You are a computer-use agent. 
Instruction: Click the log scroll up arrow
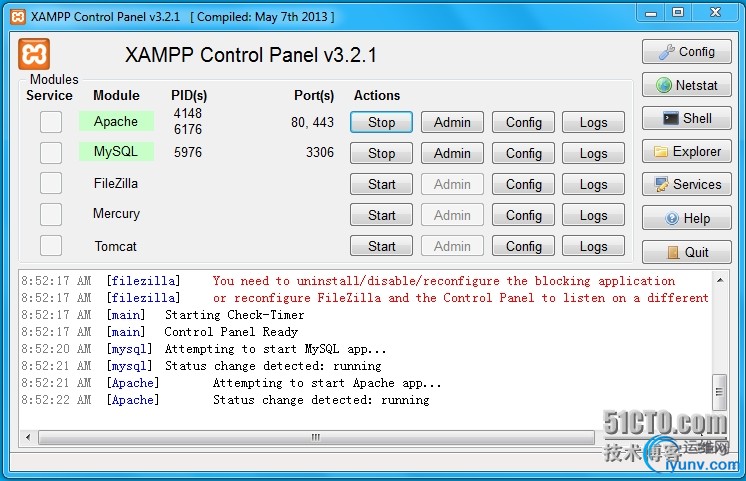(720, 280)
